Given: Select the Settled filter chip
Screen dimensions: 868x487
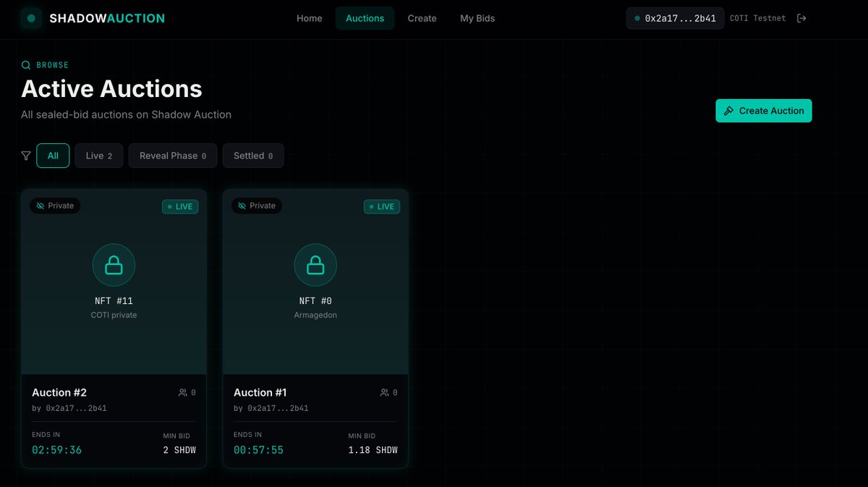Looking at the screenshot, I should 253,156.
